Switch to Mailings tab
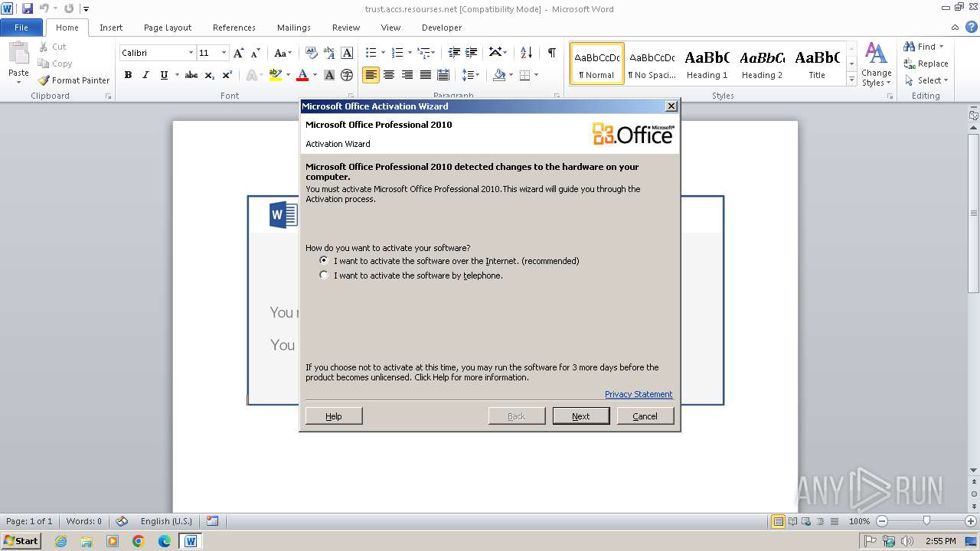This screenshot has height=551, width=980. click(x=294, y=28)
